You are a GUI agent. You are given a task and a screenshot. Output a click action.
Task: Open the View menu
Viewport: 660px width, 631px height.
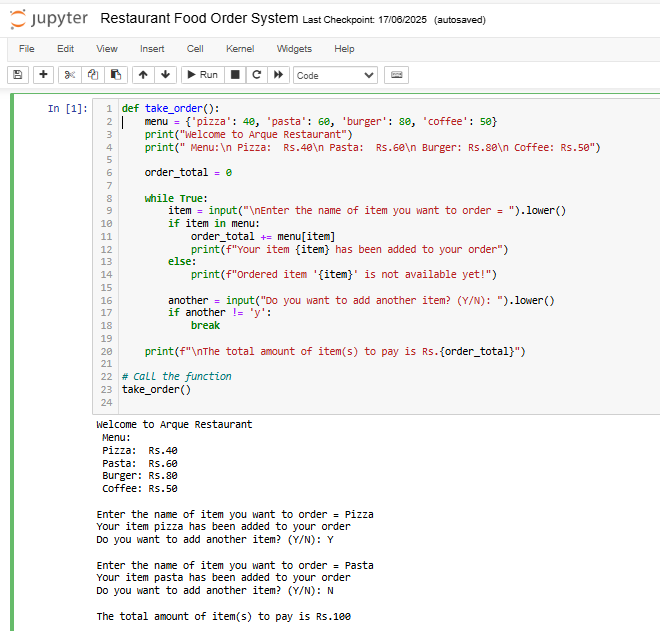[107, 49]
